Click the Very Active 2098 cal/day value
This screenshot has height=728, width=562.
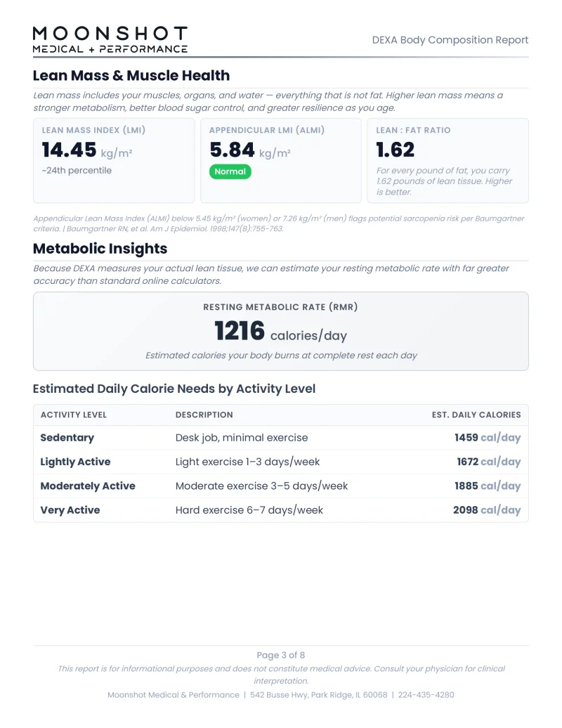(487, 510)
